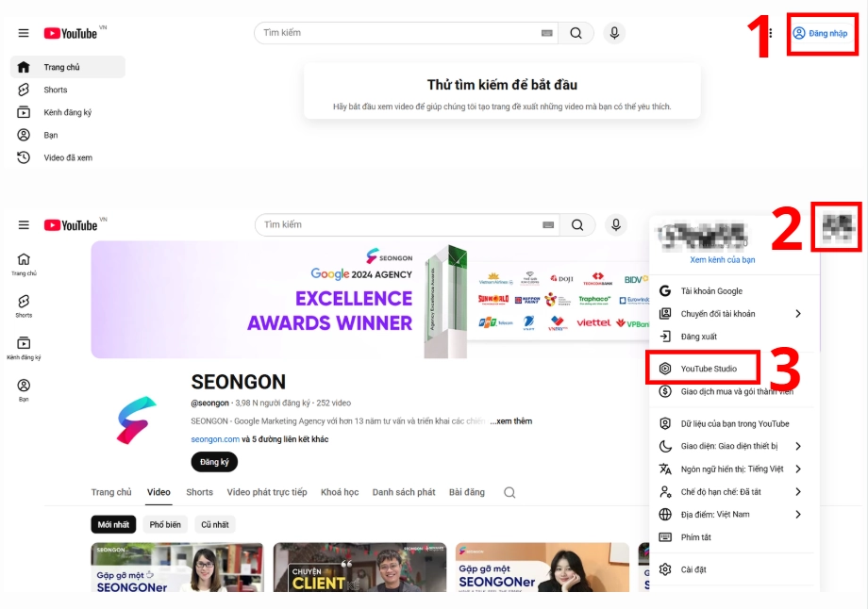Click the Đăng ký subscribe button
Viewport: 868px width, 609px height.
[x=214, y=462]
